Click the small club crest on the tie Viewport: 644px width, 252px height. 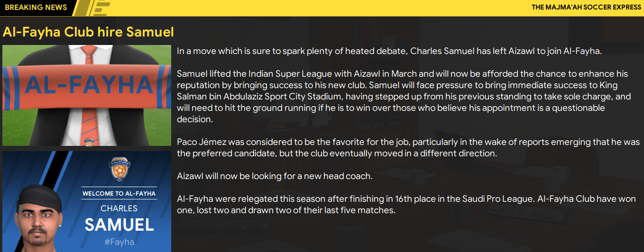point(88,142)
